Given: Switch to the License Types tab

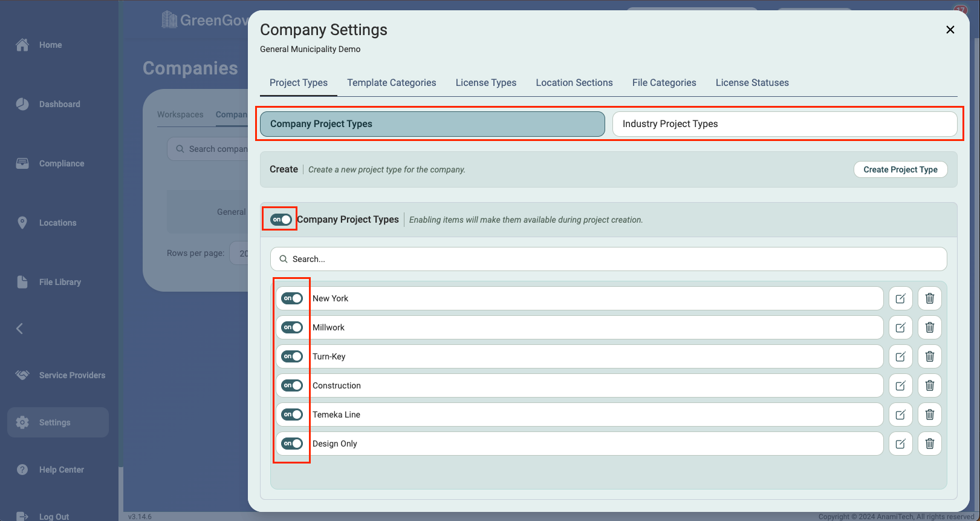Looking at the screenshot, I should click(x=485, y=83).
